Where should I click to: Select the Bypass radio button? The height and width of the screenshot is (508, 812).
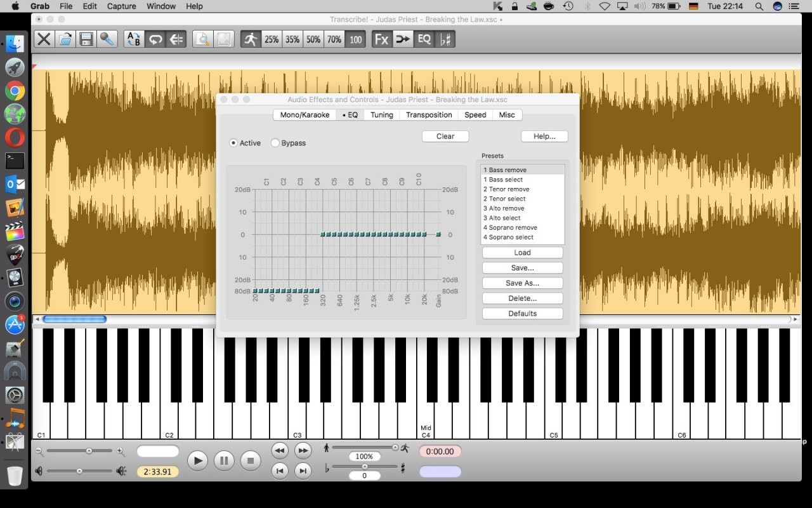coord(275,143)
